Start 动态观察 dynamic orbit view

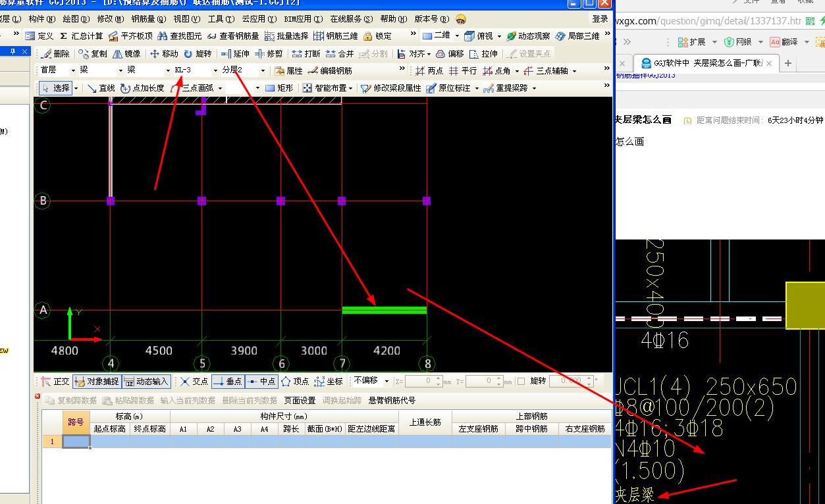(528, 36)
